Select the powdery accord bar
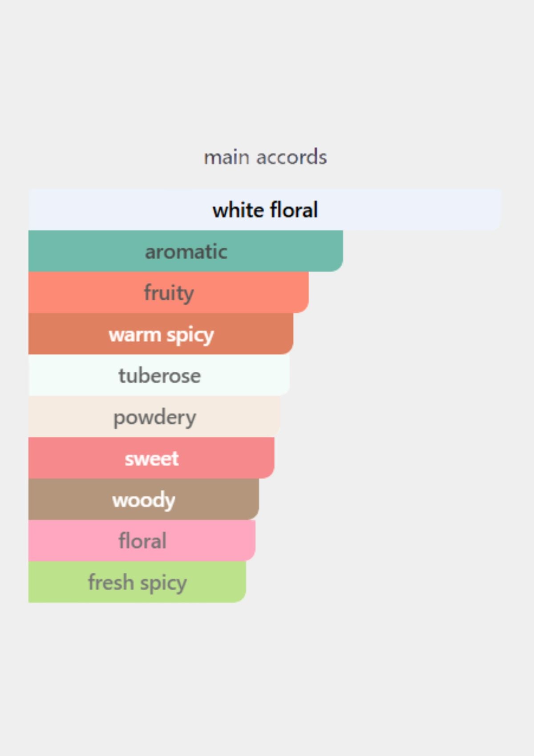This screenshot has height=756, width=534. point(154,416)
